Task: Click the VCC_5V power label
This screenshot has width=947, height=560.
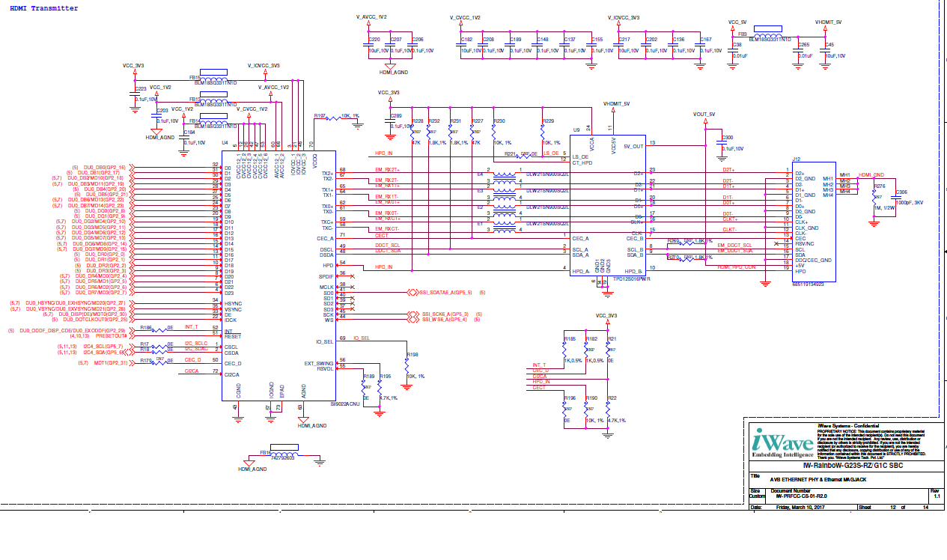Action: pyautogui.click(x=738, y=22)
